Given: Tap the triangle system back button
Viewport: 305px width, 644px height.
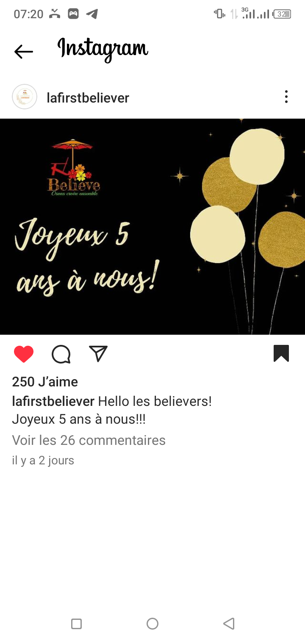Looking at the screenshot, I should [x=229, y=624].
